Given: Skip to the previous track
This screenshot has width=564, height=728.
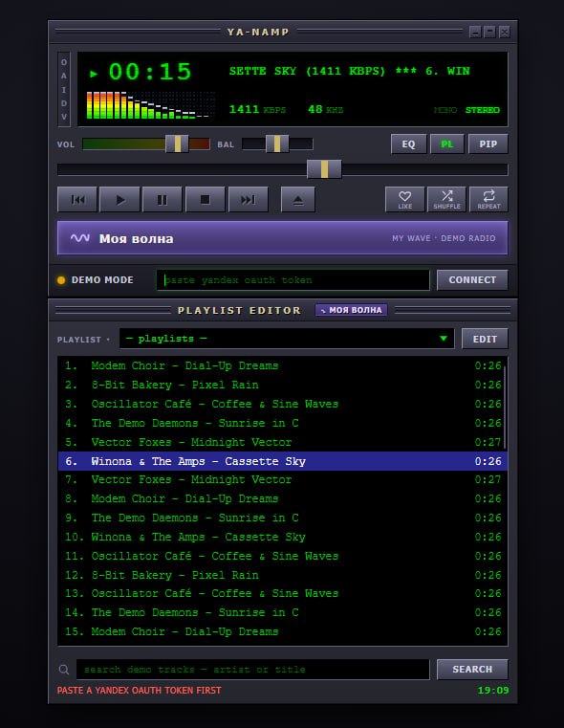Looking at the screenshot, I should pyautogui.click(x=77, y=199).
